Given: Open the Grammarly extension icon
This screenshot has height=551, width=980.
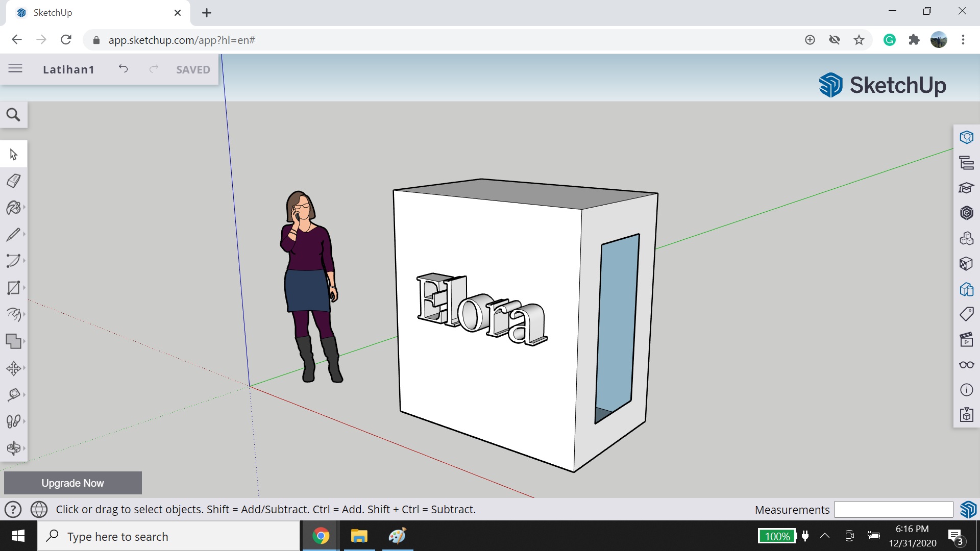Looking at the screenshot, I should [890, 40].
